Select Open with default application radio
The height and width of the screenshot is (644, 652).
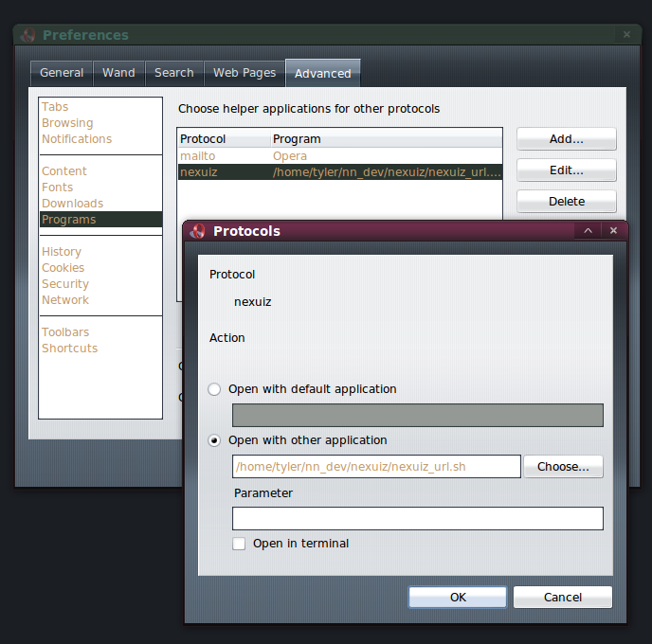(x=214, y=389)
